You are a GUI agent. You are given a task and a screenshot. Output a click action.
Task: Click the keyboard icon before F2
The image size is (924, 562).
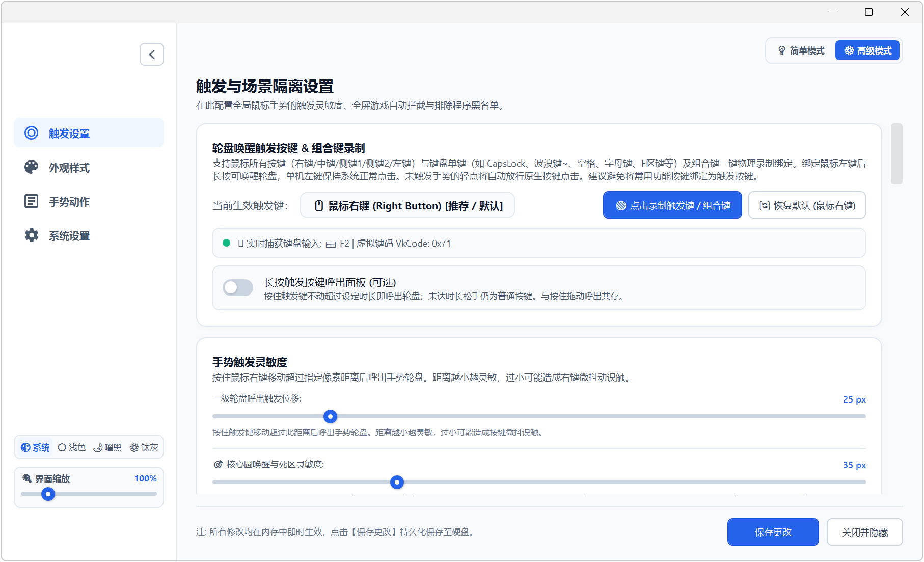331,244
